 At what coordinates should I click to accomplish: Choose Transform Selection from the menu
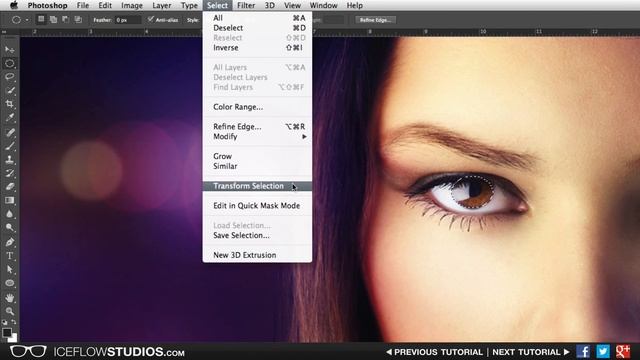click(257, 186)
